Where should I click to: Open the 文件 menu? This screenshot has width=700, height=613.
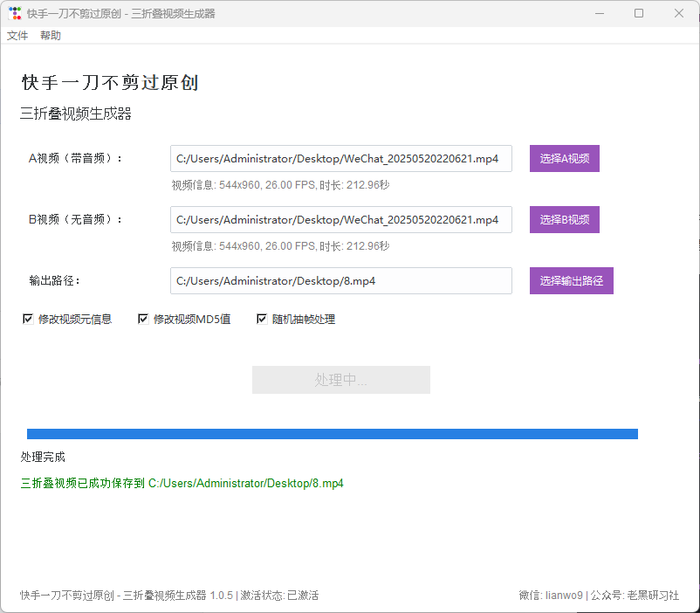[17, 36]
